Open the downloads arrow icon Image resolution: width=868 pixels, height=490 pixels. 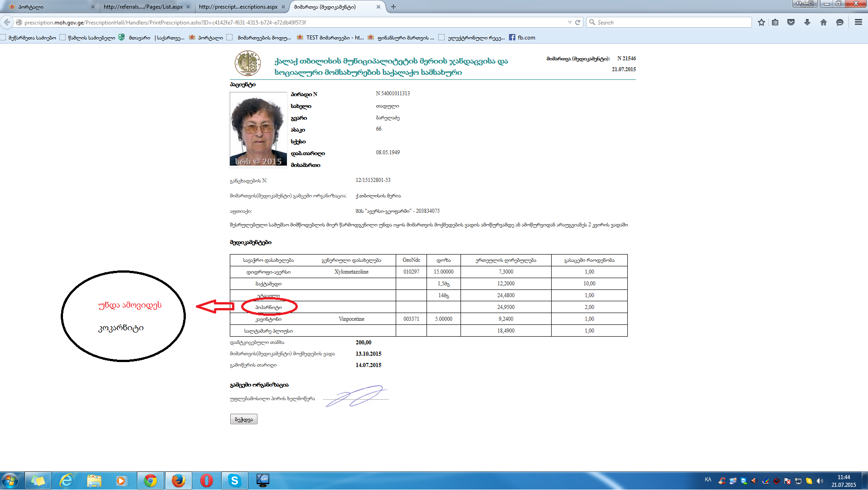point(807,22)
